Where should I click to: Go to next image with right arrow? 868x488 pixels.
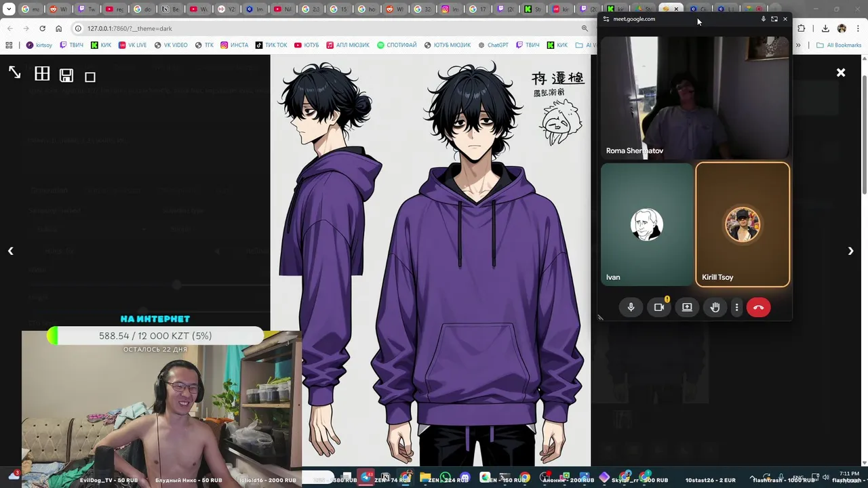click(x=850, y=251)
